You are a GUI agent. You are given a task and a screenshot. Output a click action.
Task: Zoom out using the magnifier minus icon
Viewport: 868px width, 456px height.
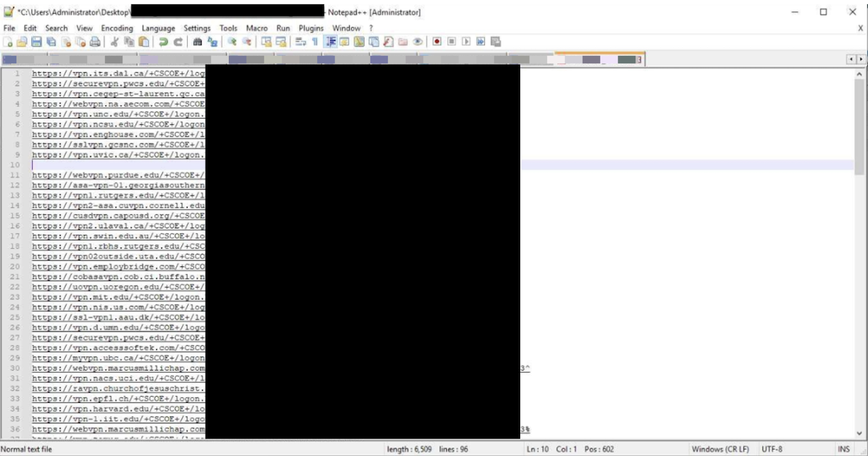tap(246, 41)
